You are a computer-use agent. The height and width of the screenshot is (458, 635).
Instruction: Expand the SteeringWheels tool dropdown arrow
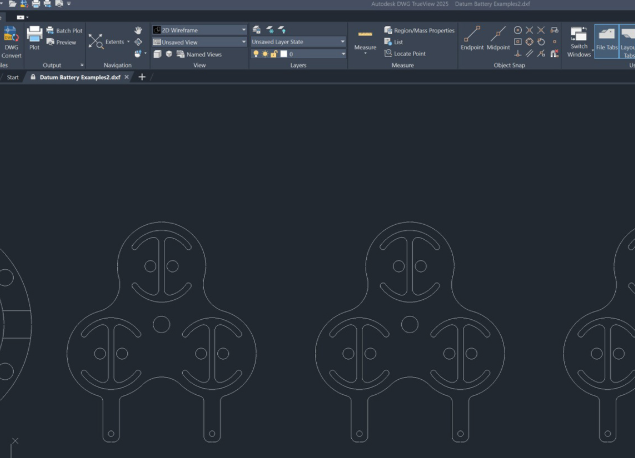click(145, 53)
